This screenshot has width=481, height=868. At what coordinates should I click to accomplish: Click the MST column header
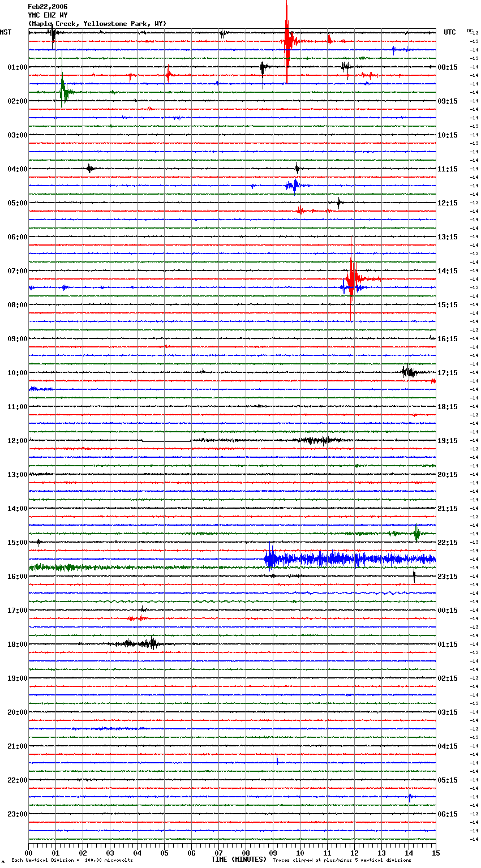(x=6, y=32)
